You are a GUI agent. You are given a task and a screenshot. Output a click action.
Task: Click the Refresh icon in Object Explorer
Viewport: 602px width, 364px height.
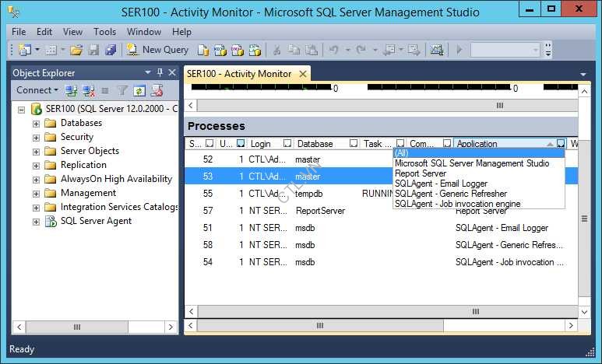139,91
